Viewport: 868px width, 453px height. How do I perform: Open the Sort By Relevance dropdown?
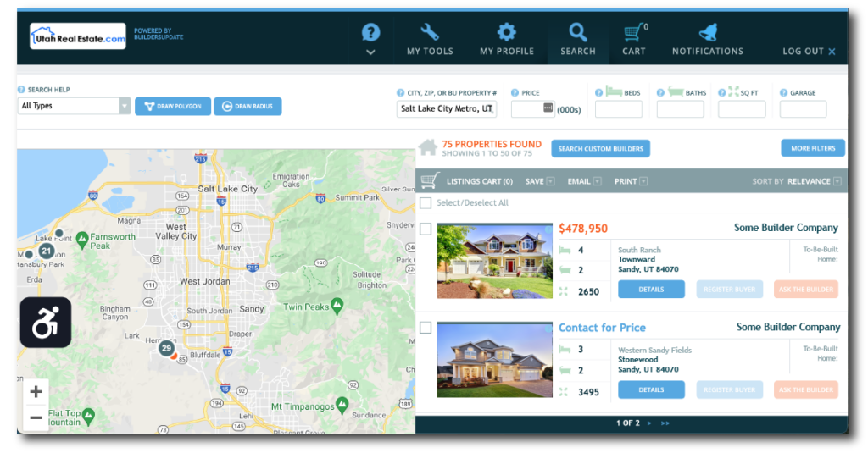click(837, 181)
